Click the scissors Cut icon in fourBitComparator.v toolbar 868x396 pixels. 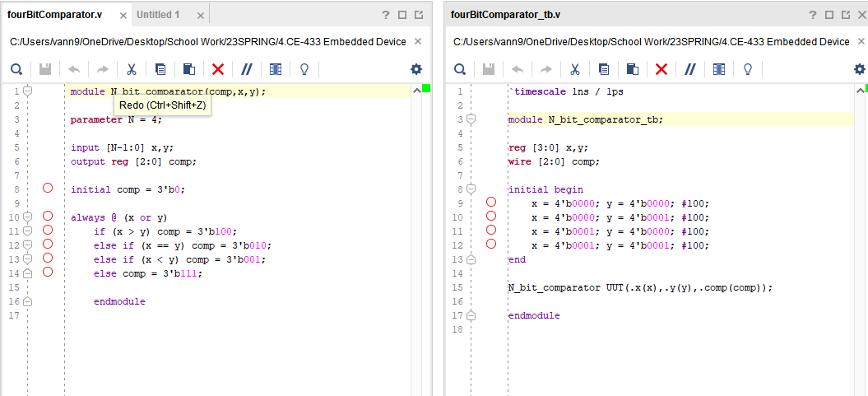131,69
